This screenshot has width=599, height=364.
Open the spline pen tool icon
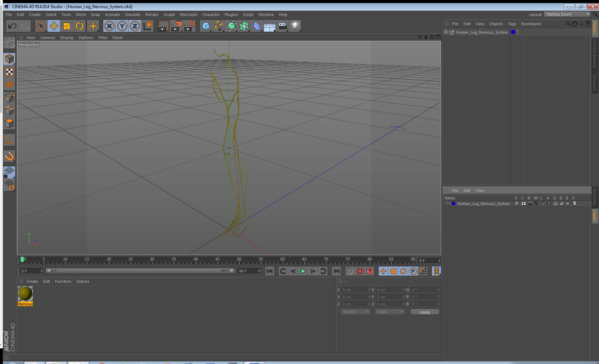[x=219, y=26]
